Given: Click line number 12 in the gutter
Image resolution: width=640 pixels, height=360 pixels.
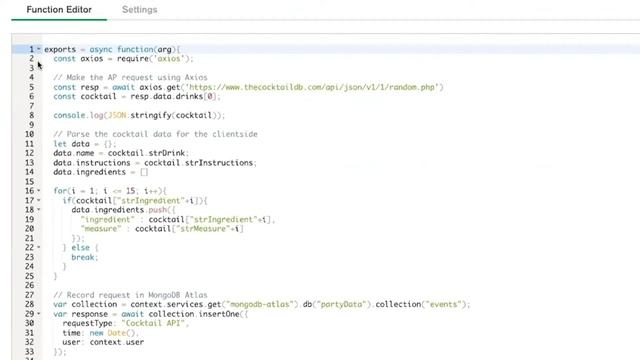Looking at the screenshot, I should click(x=29, y=153).
